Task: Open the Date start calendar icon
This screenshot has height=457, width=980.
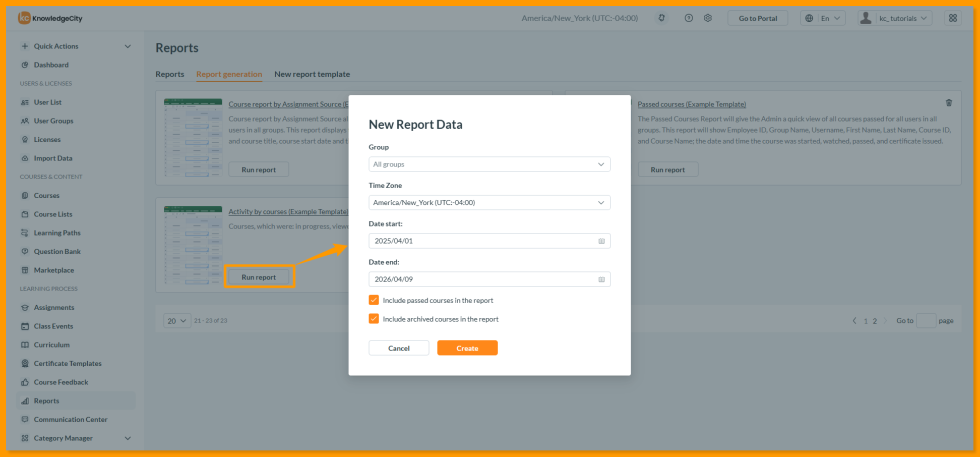Action: (601, 241)
